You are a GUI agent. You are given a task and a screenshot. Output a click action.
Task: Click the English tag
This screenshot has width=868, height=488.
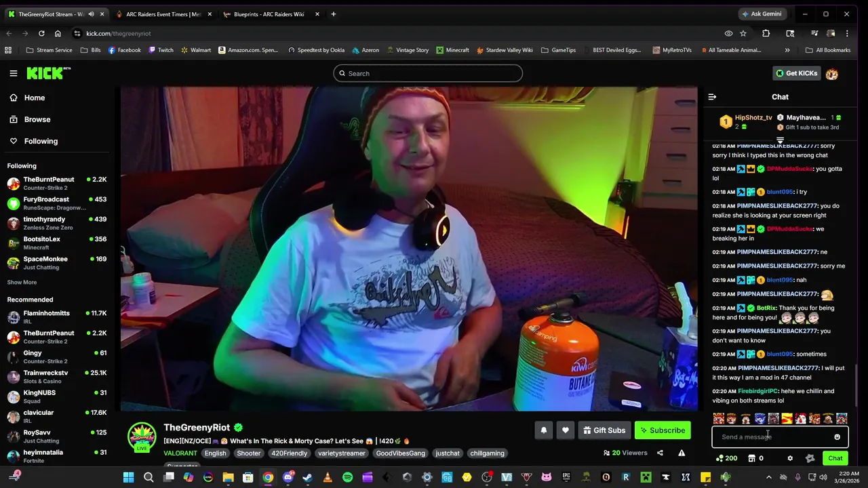(215, 453)
